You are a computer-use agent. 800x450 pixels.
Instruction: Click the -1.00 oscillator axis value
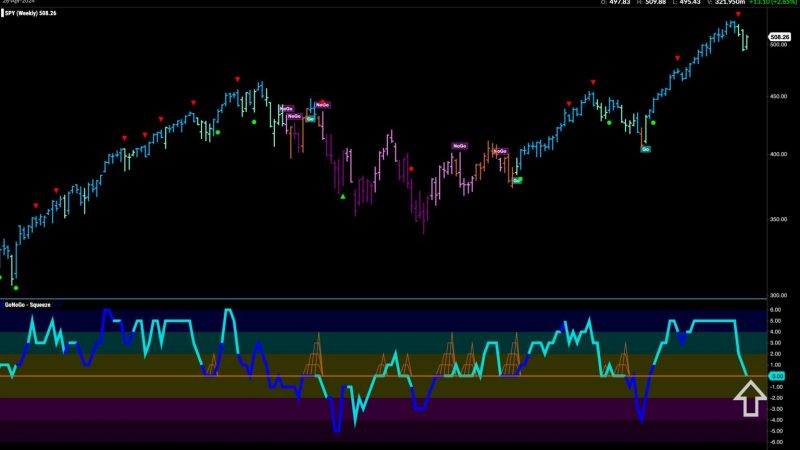click(776, 387)
